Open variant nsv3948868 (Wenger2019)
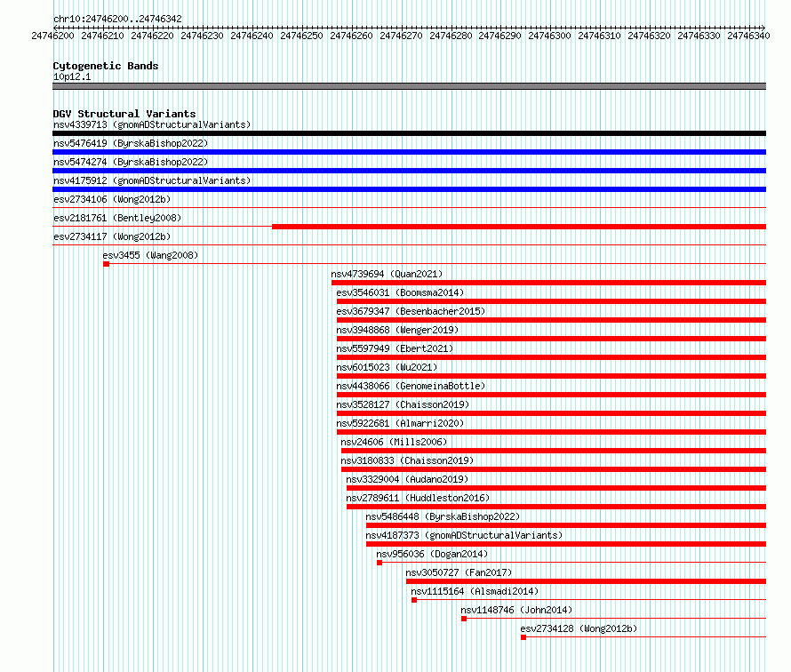 [397, 330]
